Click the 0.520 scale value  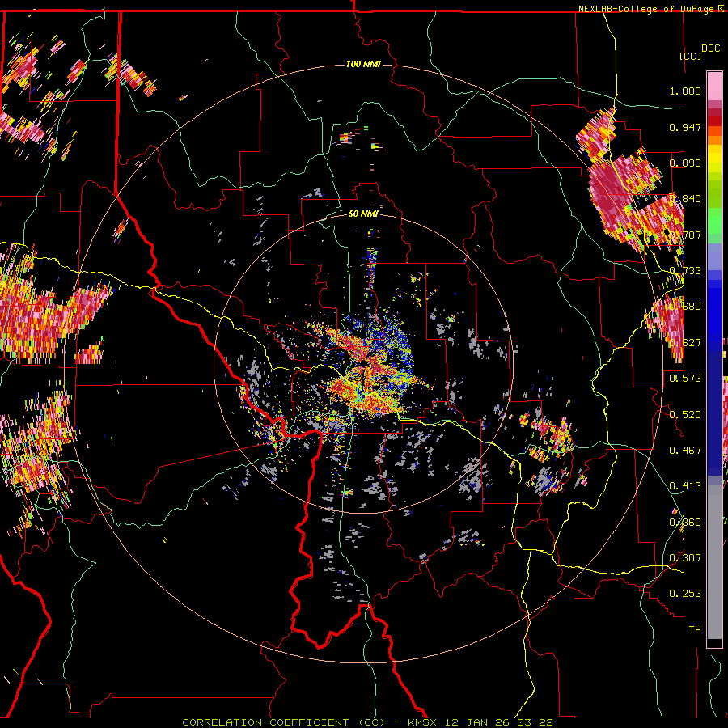(x=685, y=414)
